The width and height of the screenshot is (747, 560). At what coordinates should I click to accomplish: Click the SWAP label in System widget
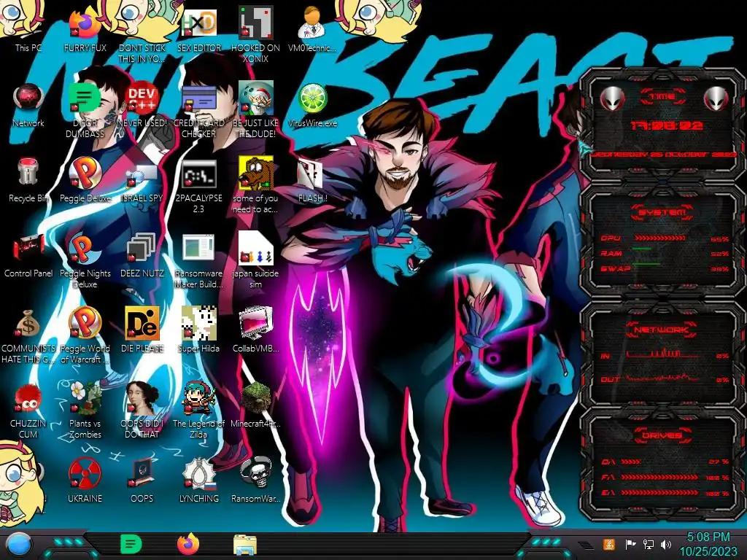tap(615, 268)
